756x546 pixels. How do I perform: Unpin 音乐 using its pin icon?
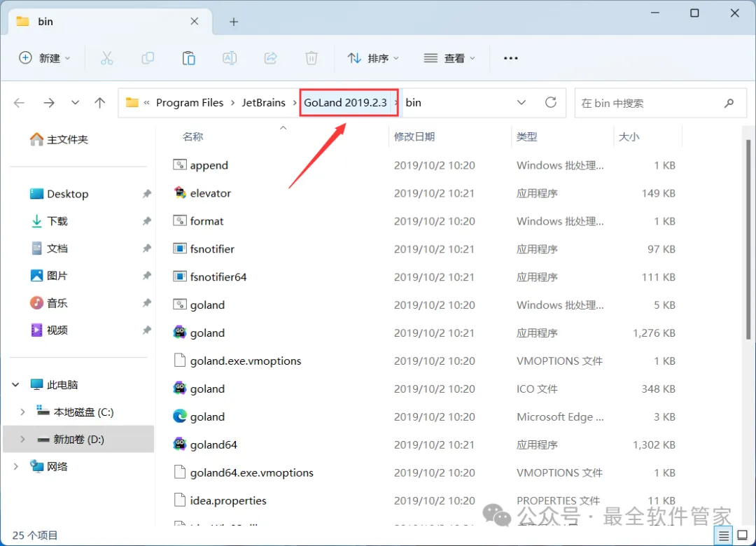(x=146, y=303)
